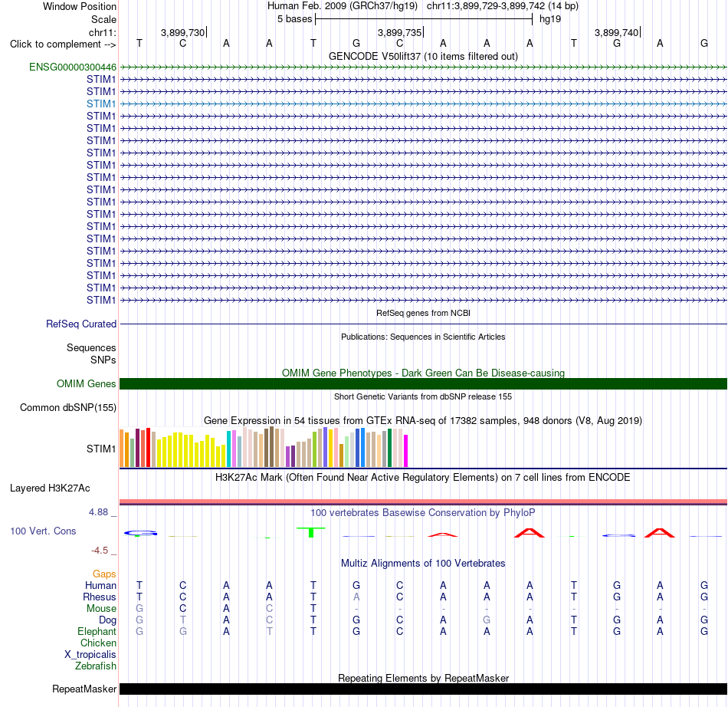Click the green T PhyloP conservation logo
The image size is (728, 707).
point(311,532)
